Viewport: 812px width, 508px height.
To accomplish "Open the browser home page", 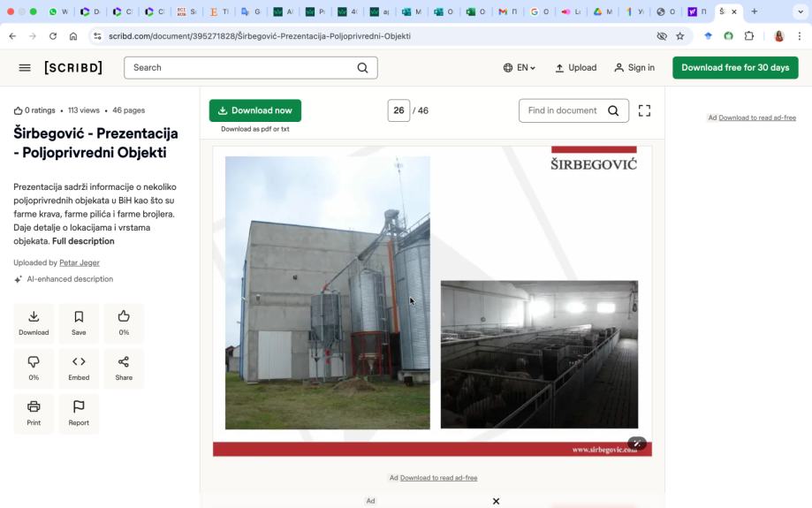I will pyautogui.click(x=73, y=36).
